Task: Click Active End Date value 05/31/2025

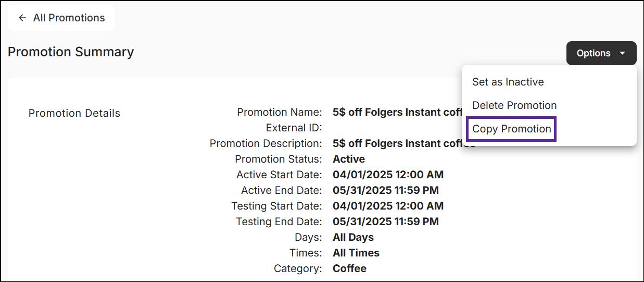Action: pos(385,190)
